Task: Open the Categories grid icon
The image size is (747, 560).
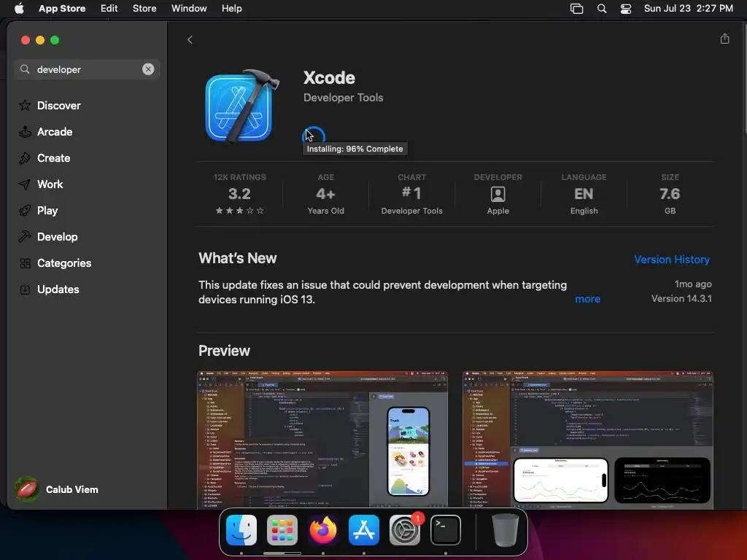Action: (25, 262)
